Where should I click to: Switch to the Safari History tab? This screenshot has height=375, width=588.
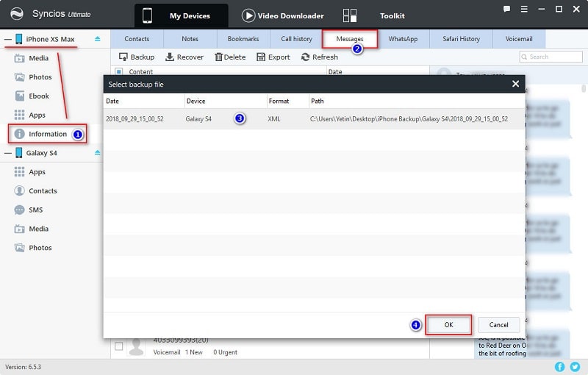pos(462,39)
